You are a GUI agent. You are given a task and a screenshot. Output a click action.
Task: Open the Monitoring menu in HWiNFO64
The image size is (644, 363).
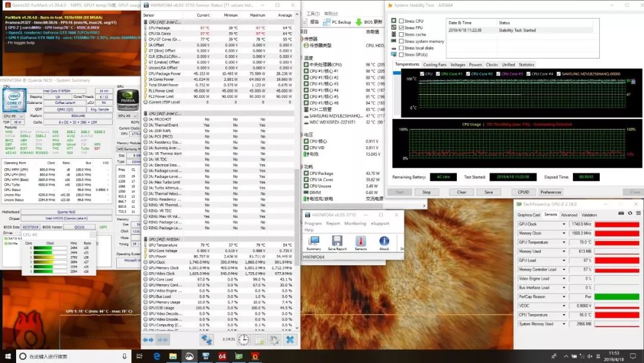pos(355,223)
